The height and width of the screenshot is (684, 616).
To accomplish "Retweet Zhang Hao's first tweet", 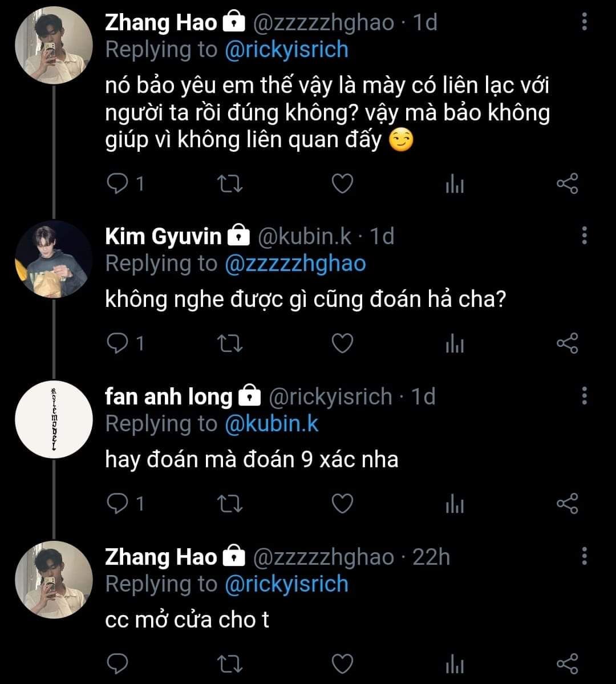I will tap(232, 184).
